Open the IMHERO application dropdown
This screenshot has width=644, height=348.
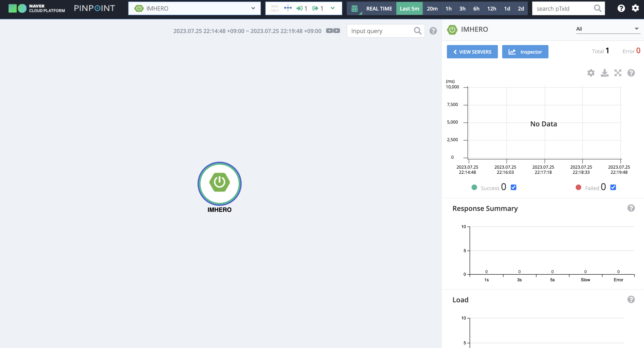195,9
